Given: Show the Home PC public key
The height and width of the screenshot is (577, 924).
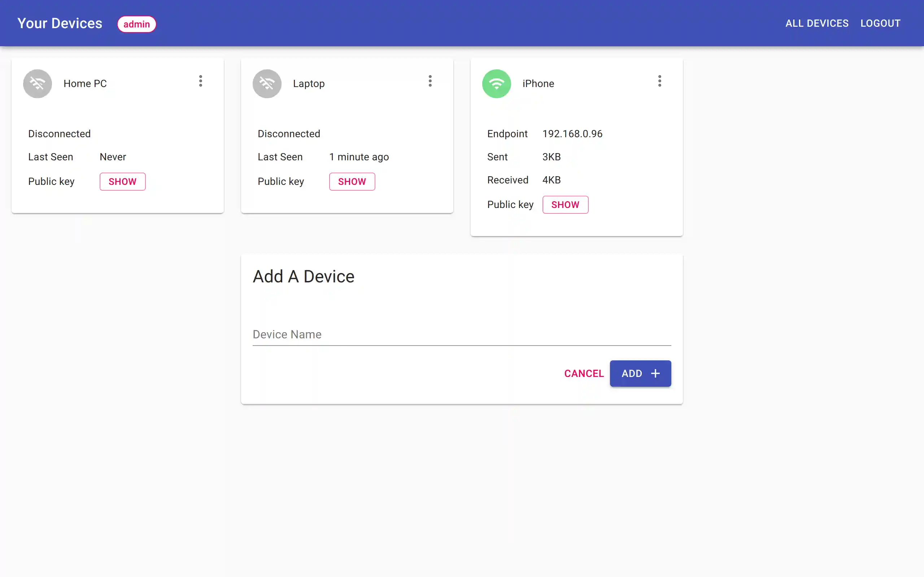Looking at the screenshot, I should click(122, 182).
